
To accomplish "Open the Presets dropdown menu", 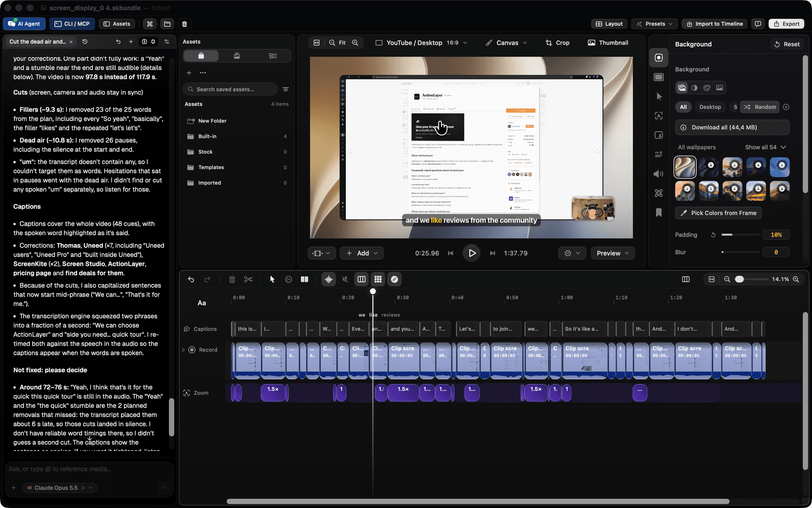I will tap(654, 24).
